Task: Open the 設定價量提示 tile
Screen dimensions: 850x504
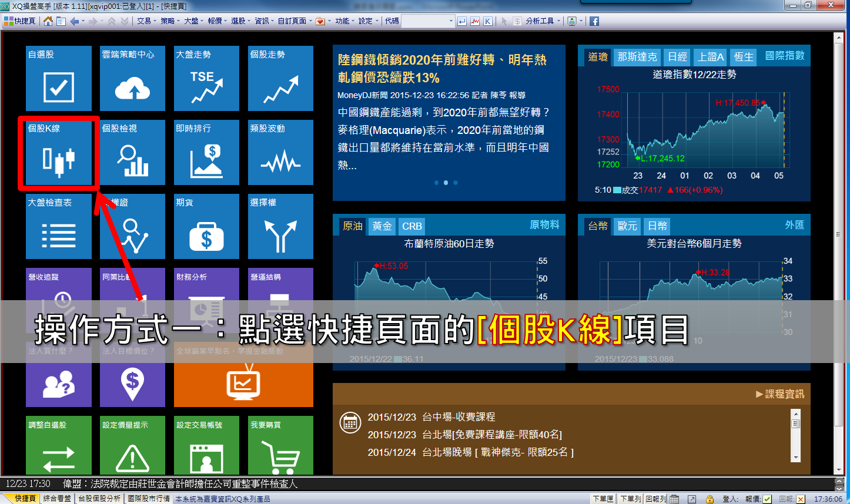Action: [133, 445]
